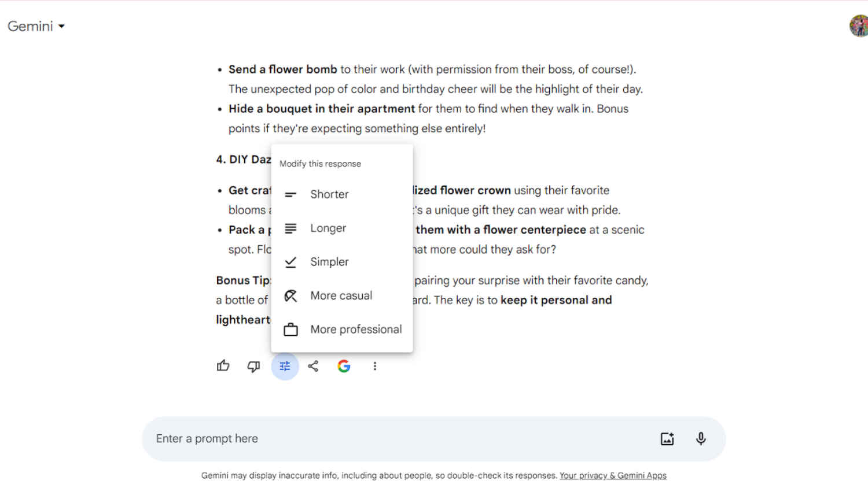The width and height of the screenshot is (868, 488).
Task: Click the Gemini wordmark header
Action: click(29, 26)
